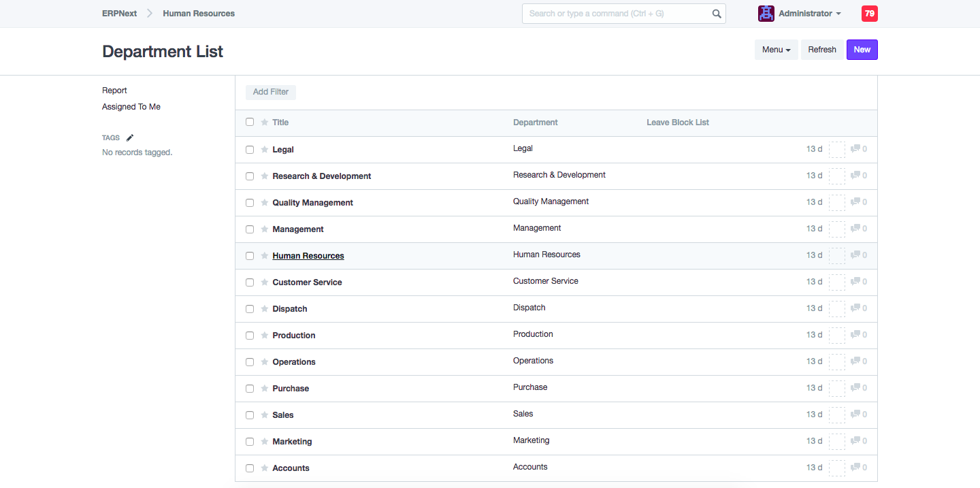980x488 pixels.
Task: Tick the checkbox for Research & Development
Action: (250, 176)
